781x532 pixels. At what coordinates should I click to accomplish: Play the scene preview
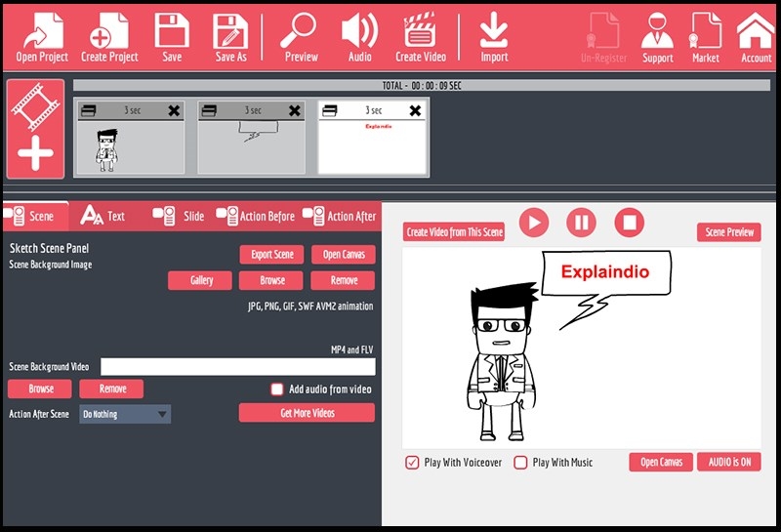coord(534,223)
